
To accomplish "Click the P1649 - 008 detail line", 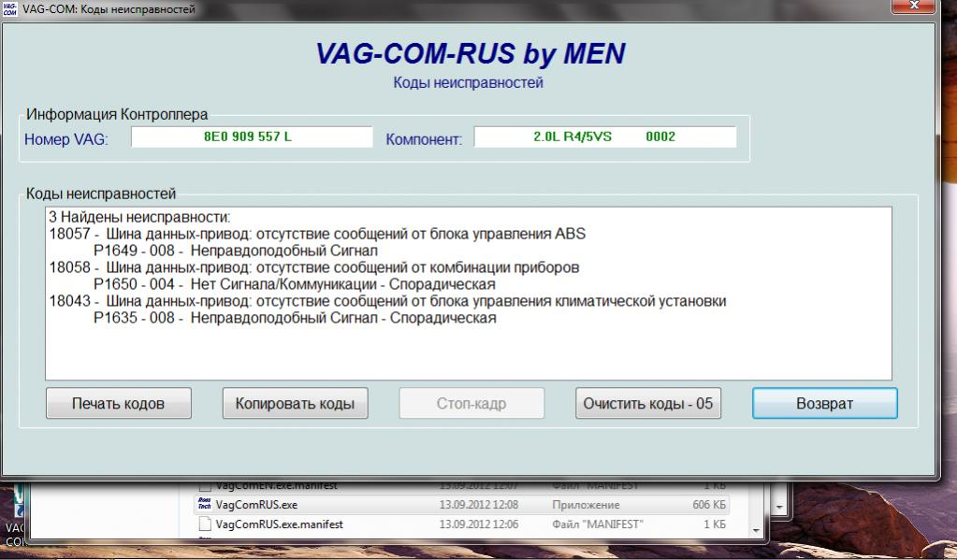I will [235, 251].
